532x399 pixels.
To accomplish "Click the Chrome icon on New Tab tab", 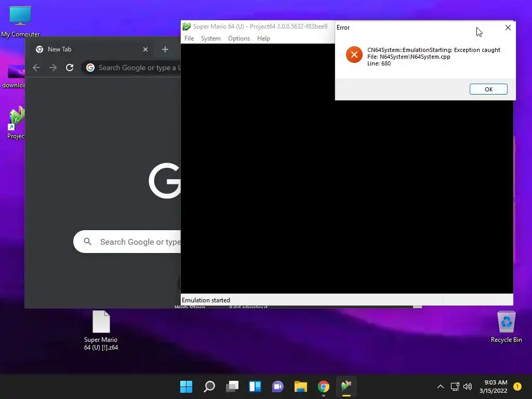I will pos(39,49).
